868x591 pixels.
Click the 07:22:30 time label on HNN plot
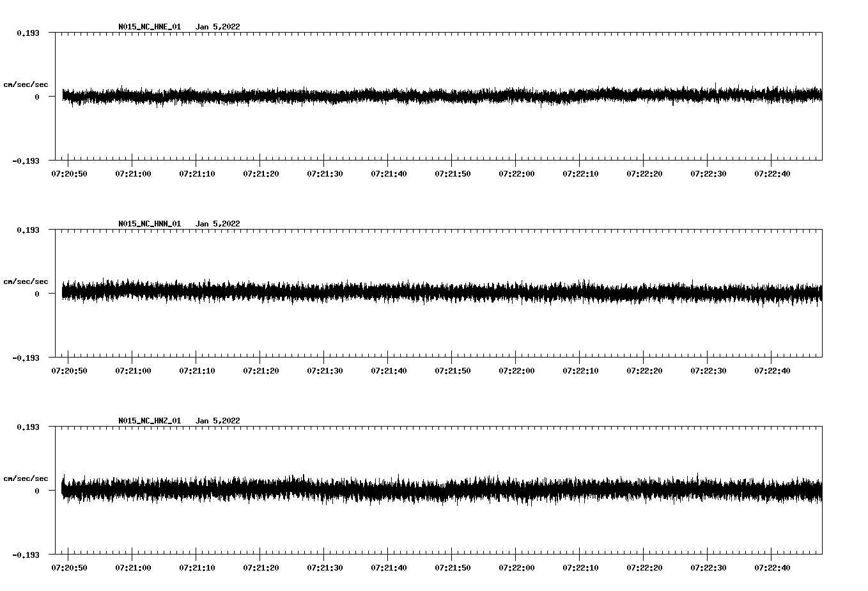708,371
